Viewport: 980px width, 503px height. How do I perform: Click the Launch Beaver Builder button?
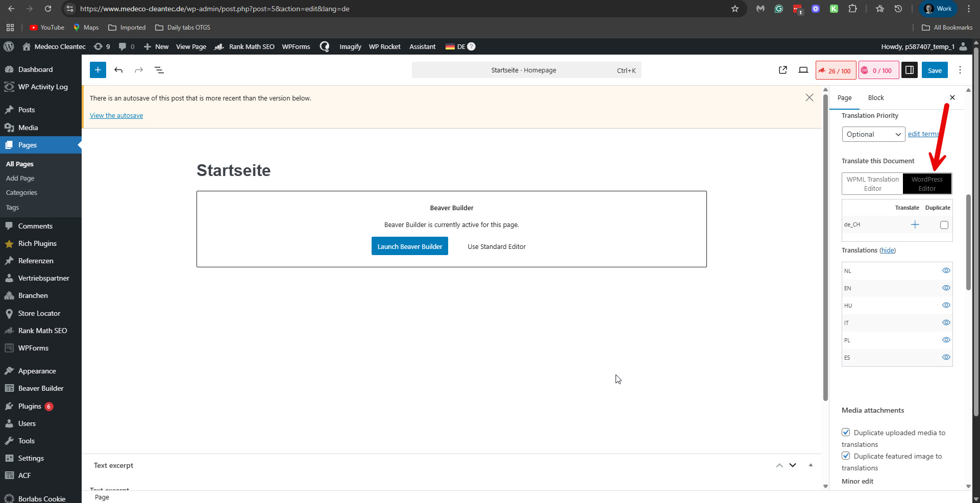(409, 246)
